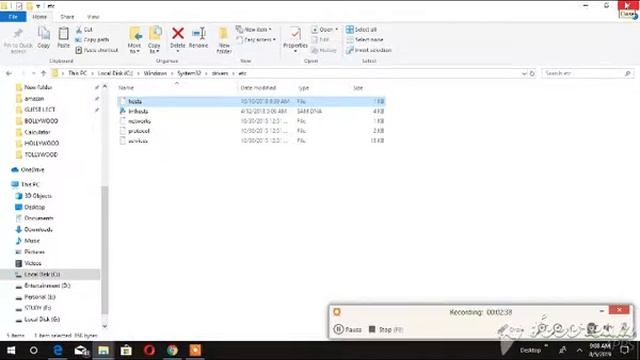Click the Paste ribbon icon

click(63, 38)
